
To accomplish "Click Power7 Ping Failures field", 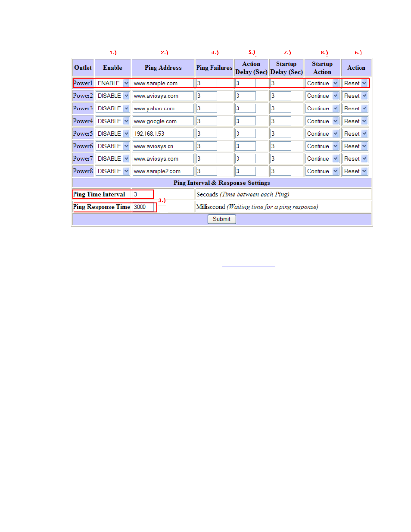I will point(207,159).
